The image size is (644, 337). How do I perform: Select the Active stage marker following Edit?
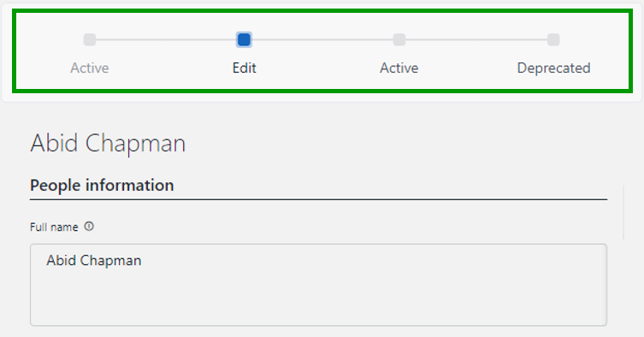[x=399, y=40]
